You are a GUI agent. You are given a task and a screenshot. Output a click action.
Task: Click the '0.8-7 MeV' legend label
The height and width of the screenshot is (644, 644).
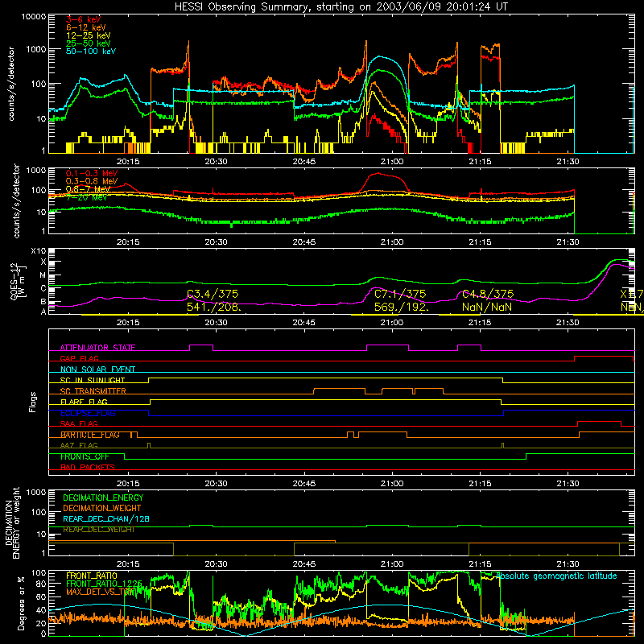click(88, 189)
